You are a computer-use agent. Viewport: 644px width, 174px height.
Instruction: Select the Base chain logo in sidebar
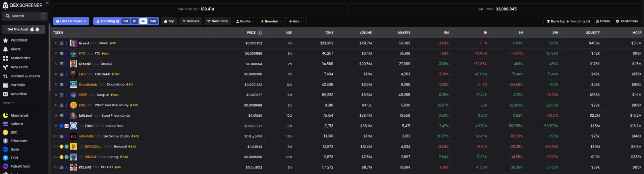click(5, 150)
